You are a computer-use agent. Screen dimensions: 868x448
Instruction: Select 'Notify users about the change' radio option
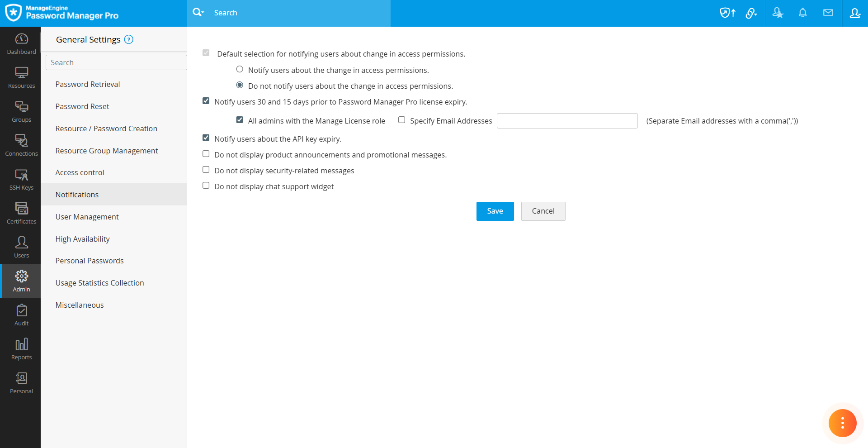240,69
